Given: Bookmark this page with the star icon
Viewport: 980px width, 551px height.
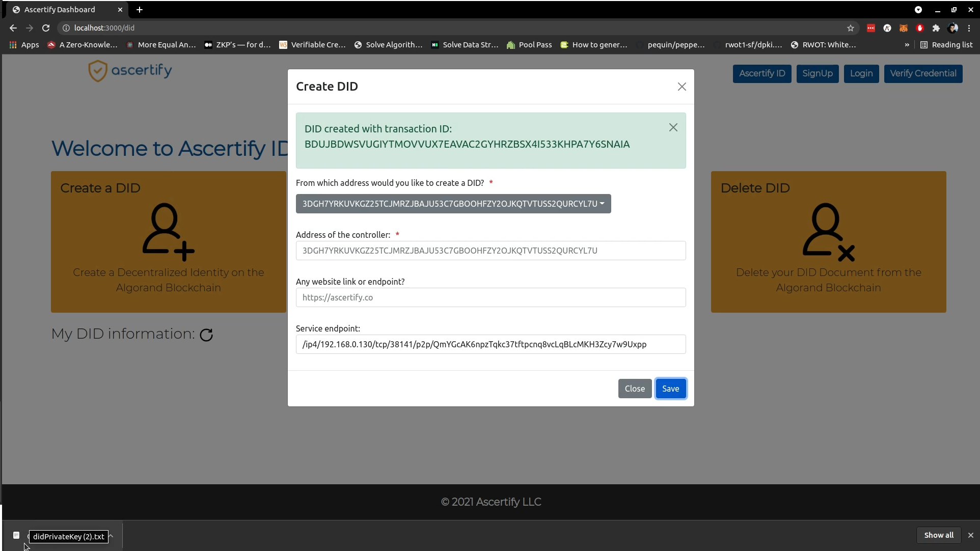Looking at the screenshot, I should [850, 28].
